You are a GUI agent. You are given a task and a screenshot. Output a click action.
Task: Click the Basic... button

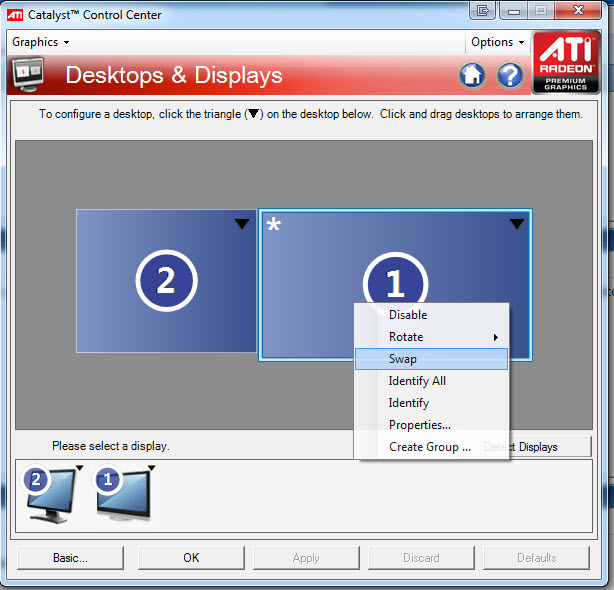70,558
